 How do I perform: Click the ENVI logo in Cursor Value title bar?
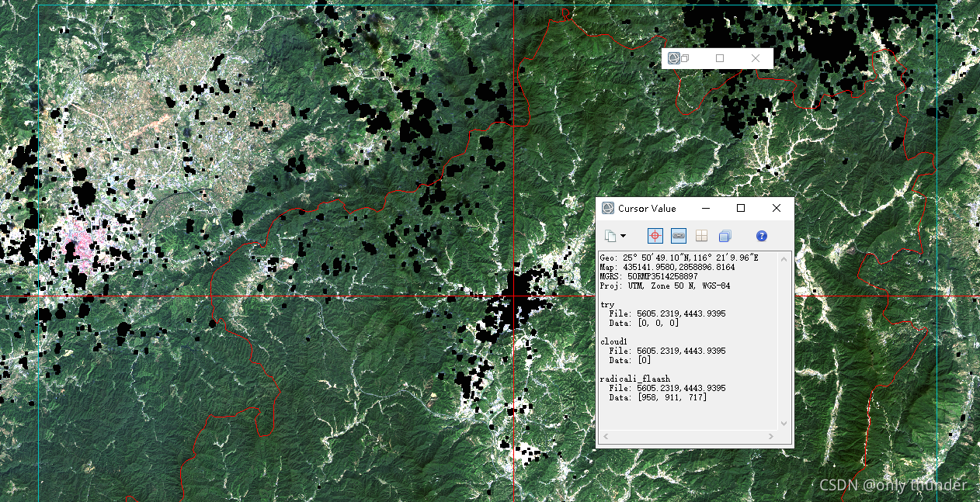pyautogui.click(x=608, y=208)
